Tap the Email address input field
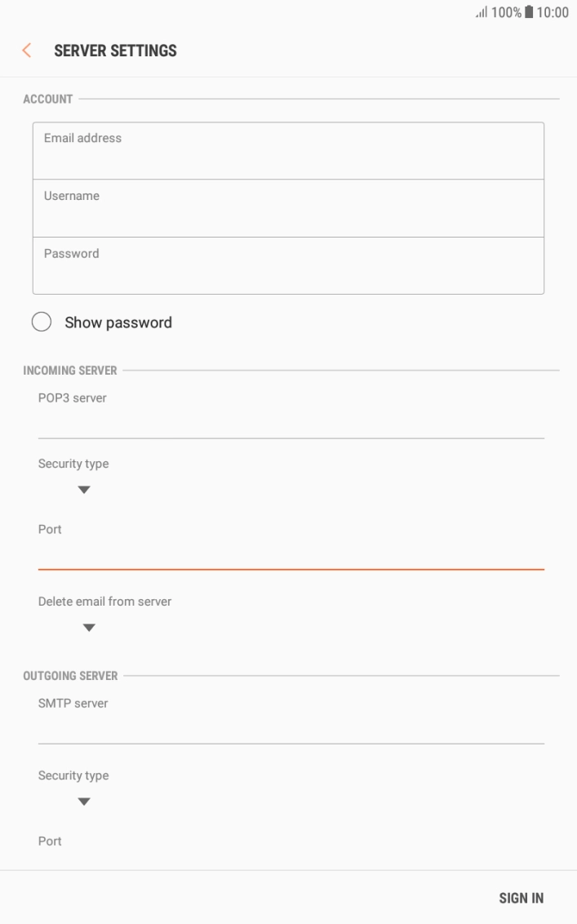Image resolution: width=577 pixels, height=924 pixels. [288, 150]
